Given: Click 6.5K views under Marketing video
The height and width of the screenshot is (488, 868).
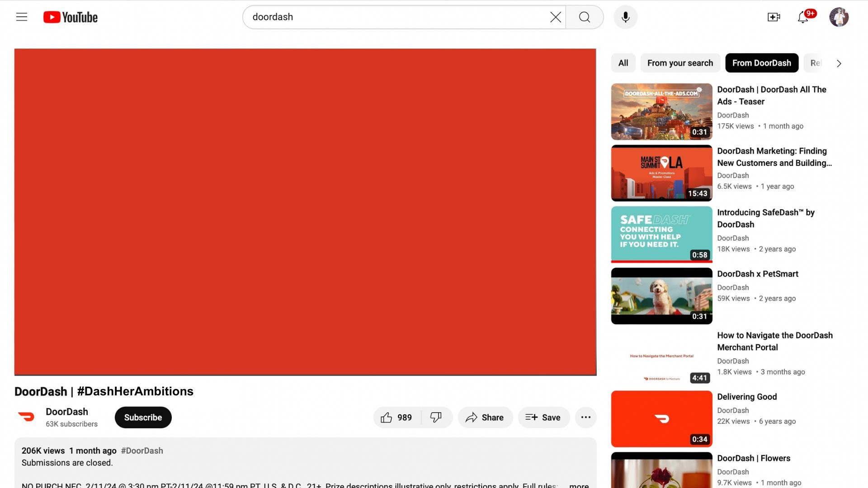Looking at the screenshot, I should 734,186.
